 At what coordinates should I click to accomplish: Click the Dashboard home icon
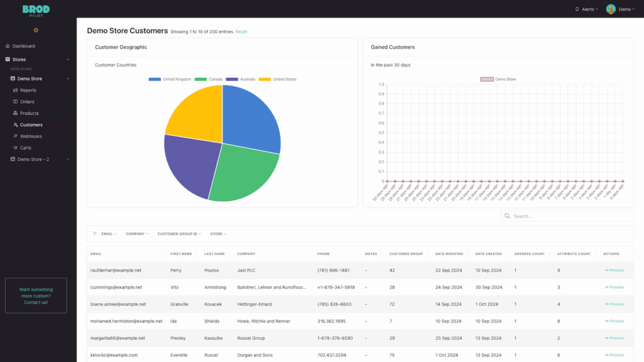tap(8, 46)
